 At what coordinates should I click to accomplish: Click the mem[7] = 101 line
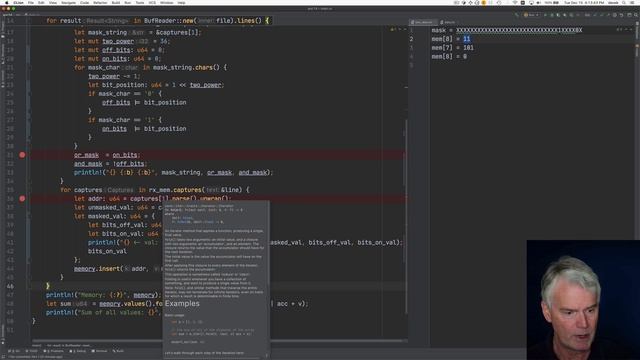pos(452,48)
